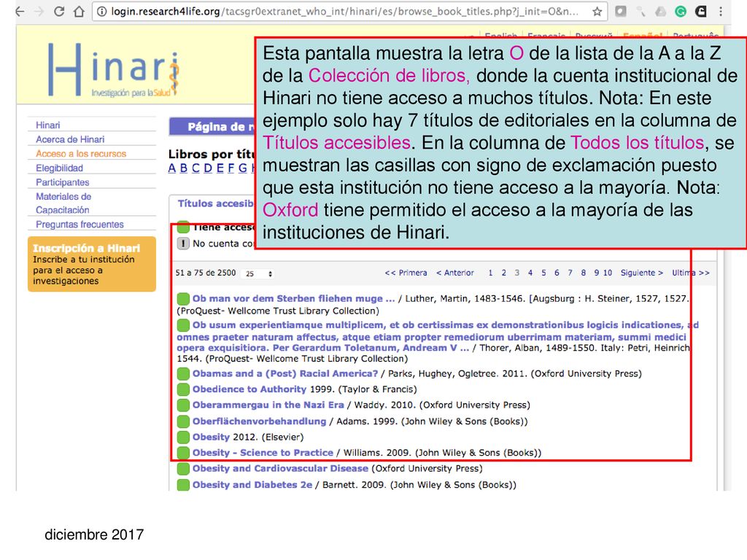Image resolution: width=747 pixels, height=560 pixels.
Task: Open book Obedience to Authority
Action: (x=249, y=389)
